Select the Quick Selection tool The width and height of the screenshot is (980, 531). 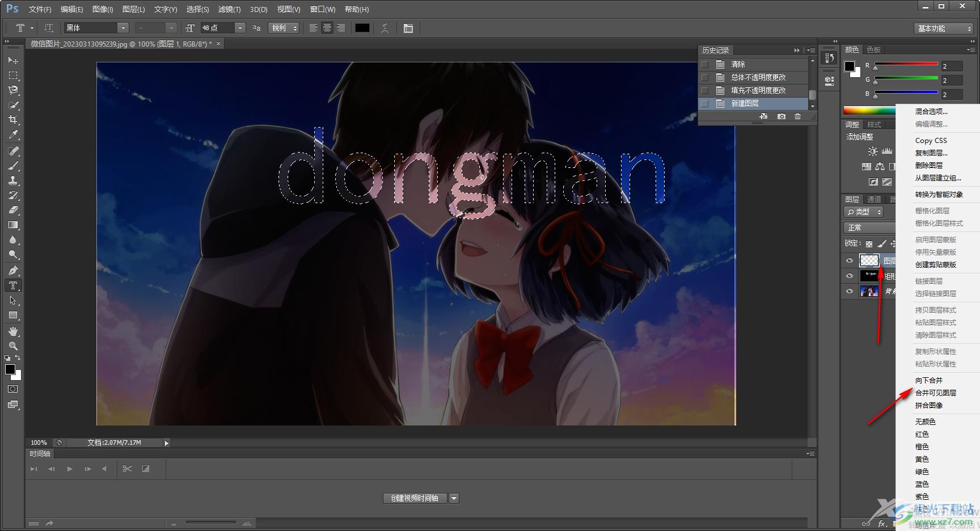tap(13, 105)
